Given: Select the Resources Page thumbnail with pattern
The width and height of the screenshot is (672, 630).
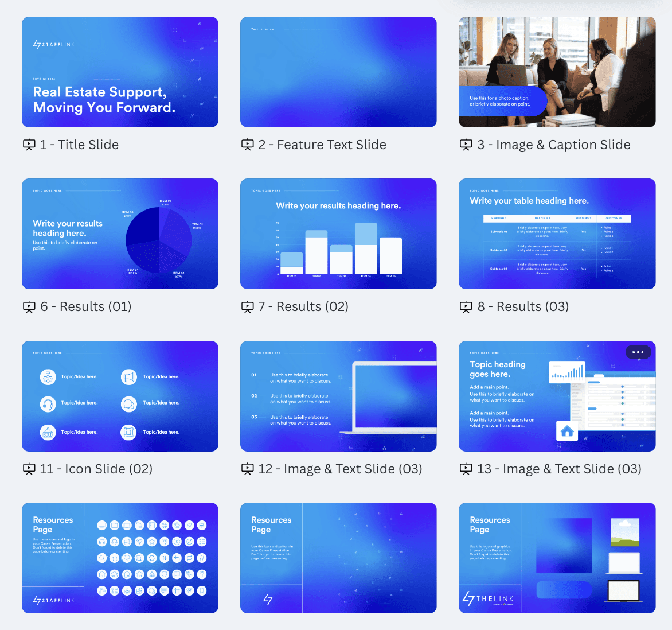Looking at the screenshot, I should click(x=338, y=558).
